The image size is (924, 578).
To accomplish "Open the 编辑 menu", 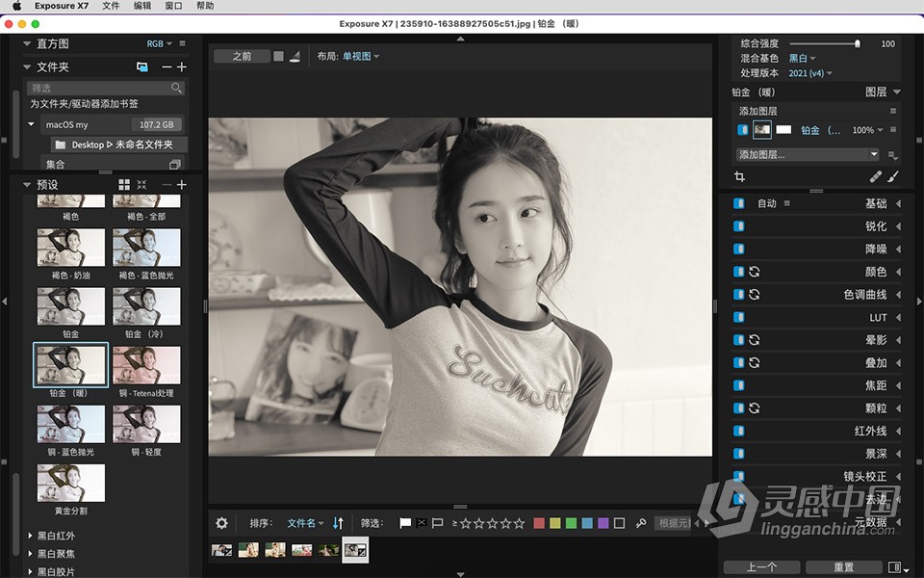I will click(142, 4).
